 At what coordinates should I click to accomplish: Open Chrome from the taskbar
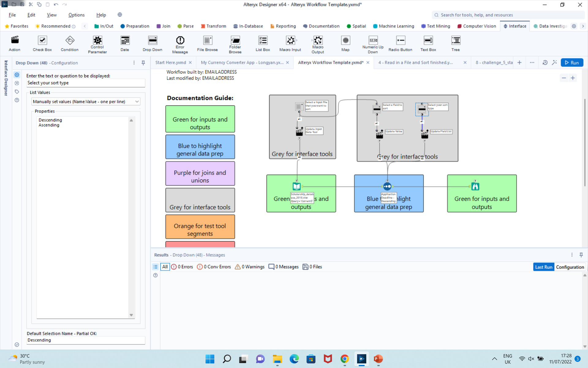point(345,359)
